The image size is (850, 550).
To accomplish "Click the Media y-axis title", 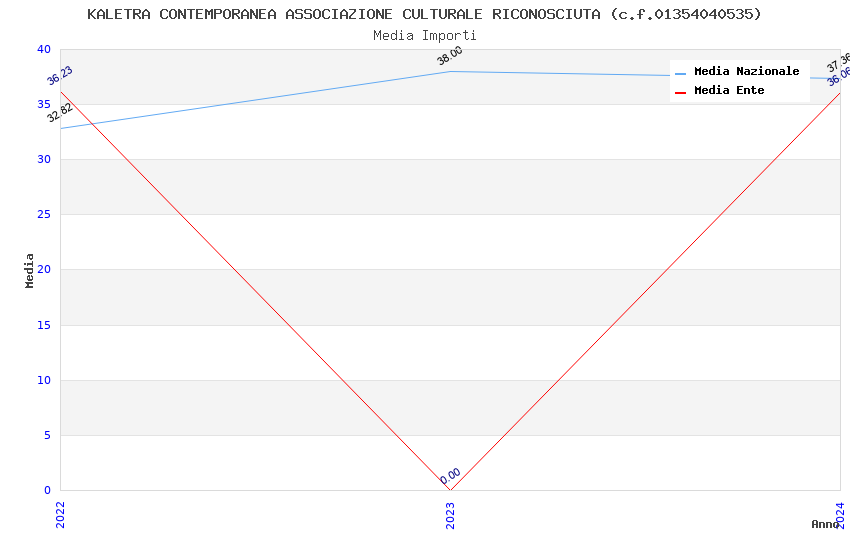I will click(29, 270).
